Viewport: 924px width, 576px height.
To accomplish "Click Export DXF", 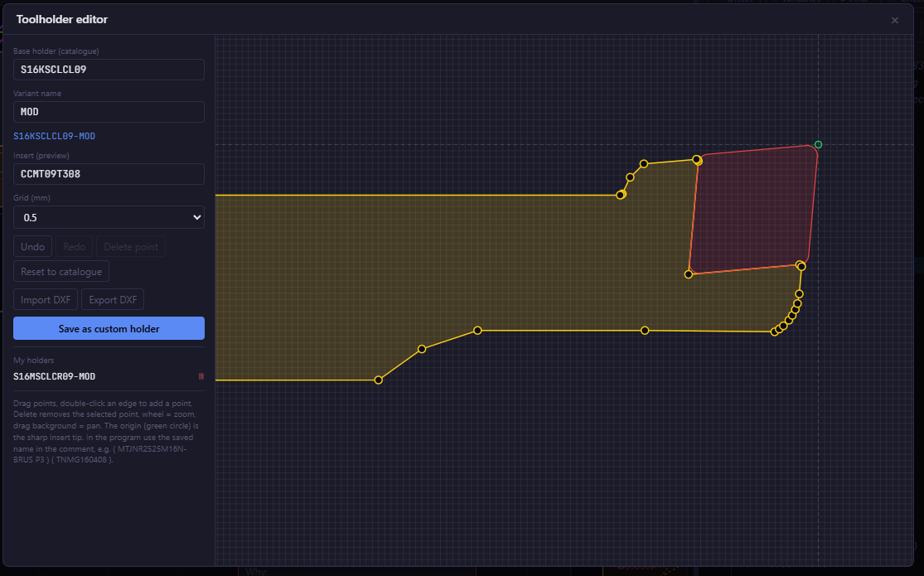I will coord(113,299).
